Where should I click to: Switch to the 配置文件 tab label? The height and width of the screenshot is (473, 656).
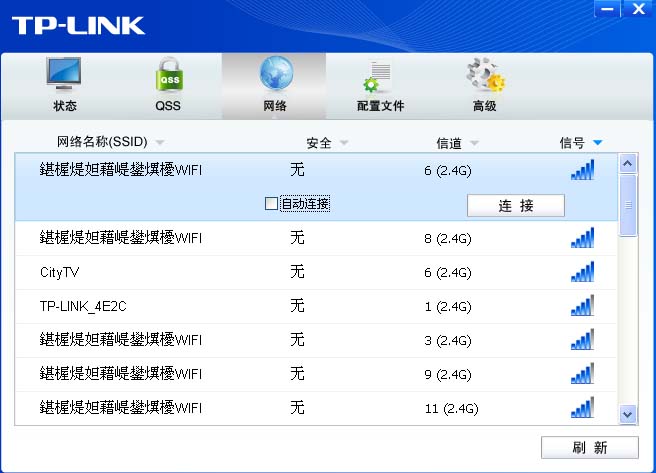(380, 106)
